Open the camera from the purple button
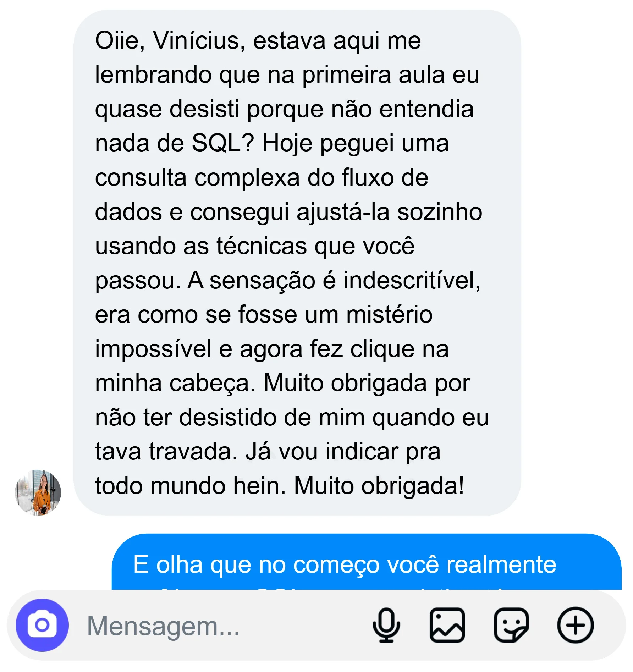The height and width of the screenshot is (672, 633). pyautogui.click(x=42, y=625)
